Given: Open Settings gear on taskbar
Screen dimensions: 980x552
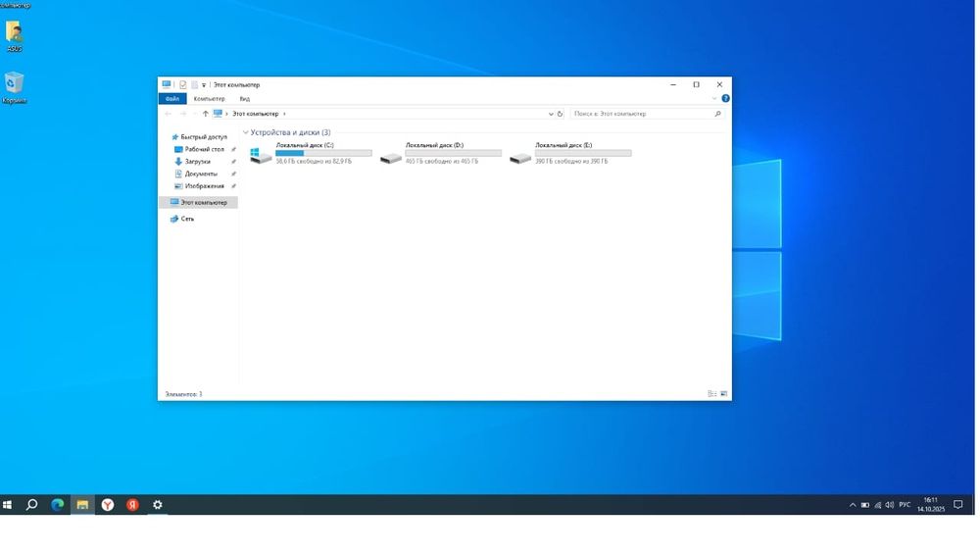Looking at the screenshot, I should (158, 505).
